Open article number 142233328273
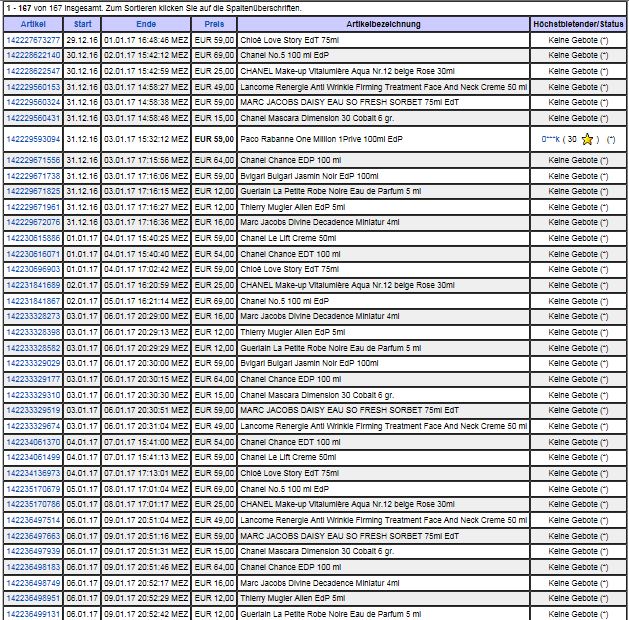Screen dimensions: 629x620 point(33,316)
